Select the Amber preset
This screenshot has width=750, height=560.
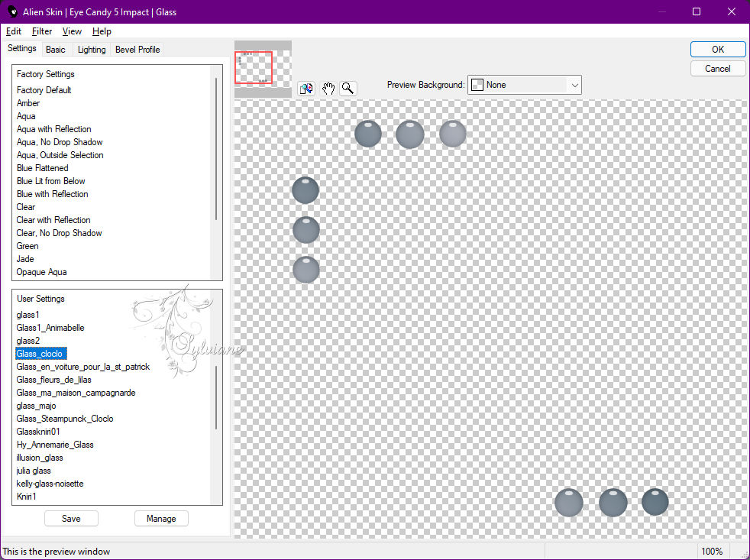point(28,103)
